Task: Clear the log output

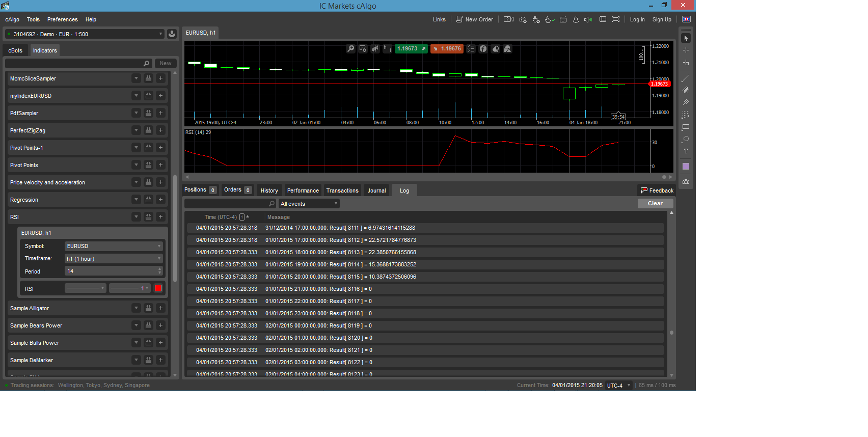Action: pyautogui.click(x=656, y=203)
